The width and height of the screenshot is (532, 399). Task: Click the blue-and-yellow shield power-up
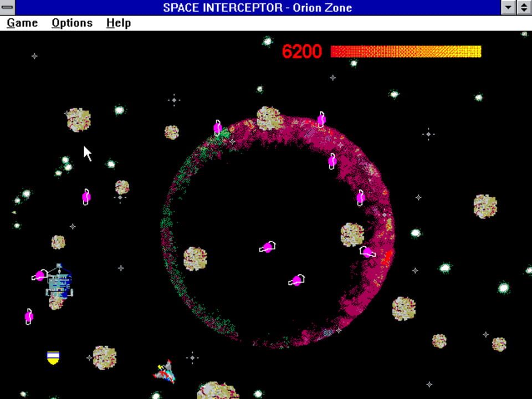(52, 356)
